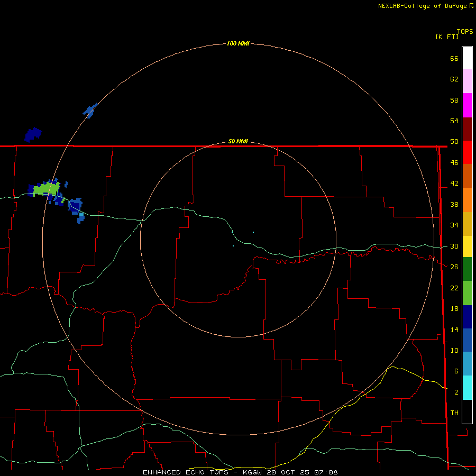Image resolution: width=476 pixels, height=476 pixels.
Task: Select the light green legend swatch
Action: [x=467, y=293]
